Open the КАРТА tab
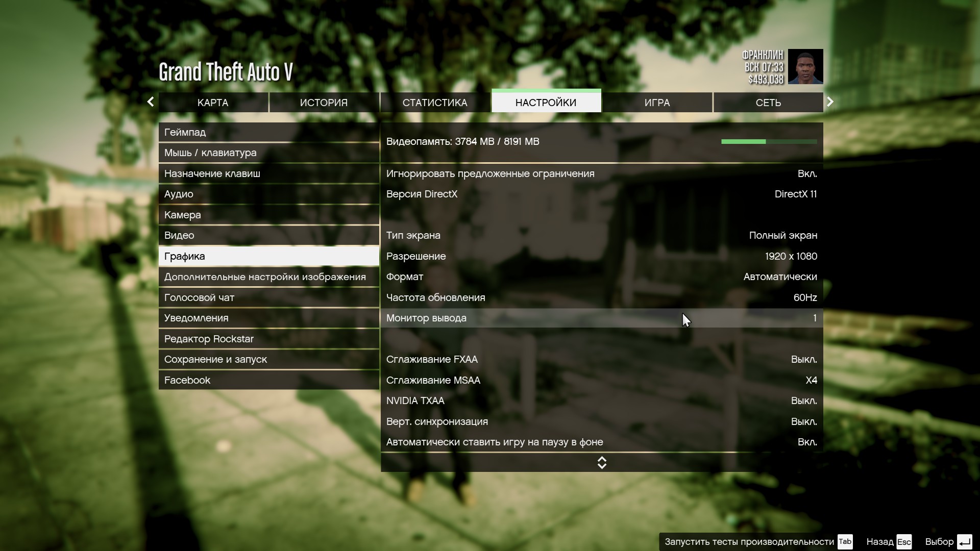980x551 pixels. click(x=213, y=103)
